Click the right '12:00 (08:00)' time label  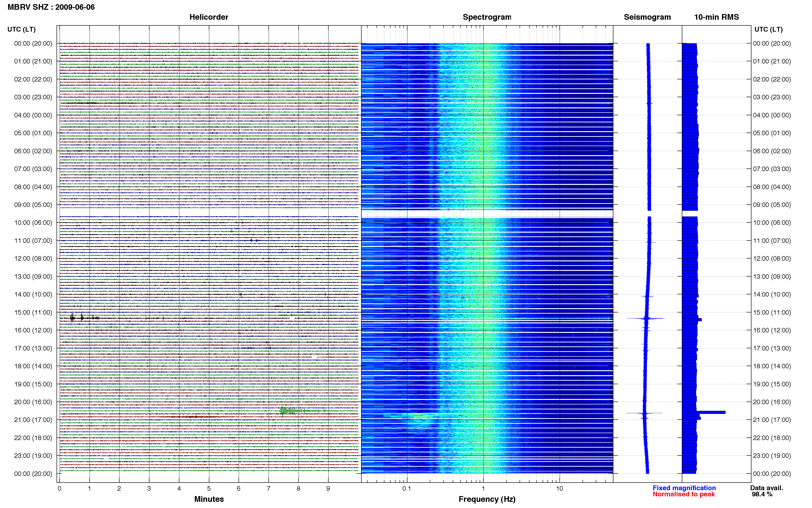tap(772, 259)
